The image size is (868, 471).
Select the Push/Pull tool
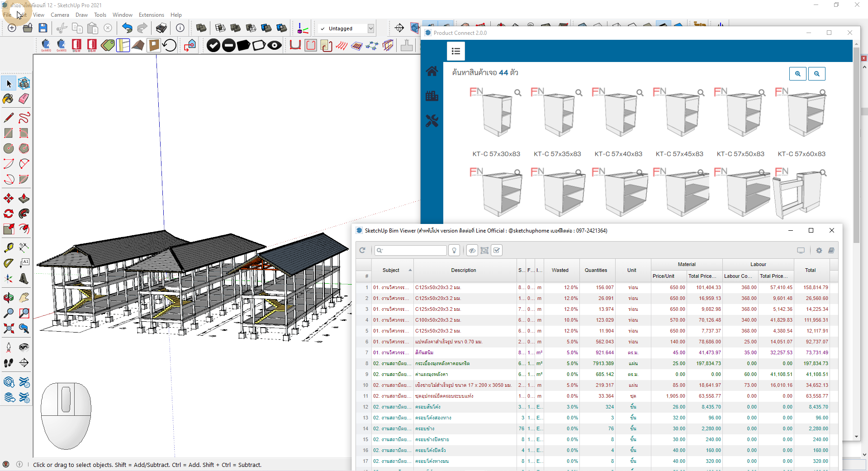[x=24, y=199]
